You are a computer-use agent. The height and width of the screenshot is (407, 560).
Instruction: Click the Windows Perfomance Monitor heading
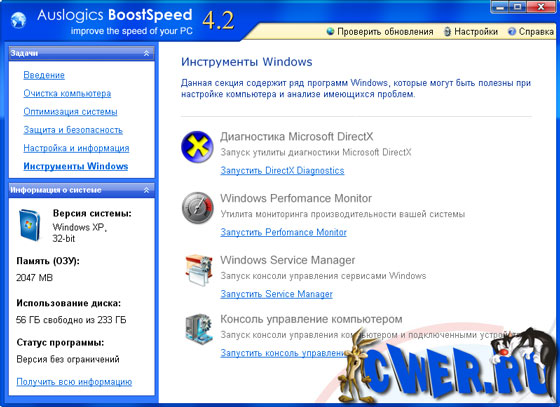coord(296,199)
